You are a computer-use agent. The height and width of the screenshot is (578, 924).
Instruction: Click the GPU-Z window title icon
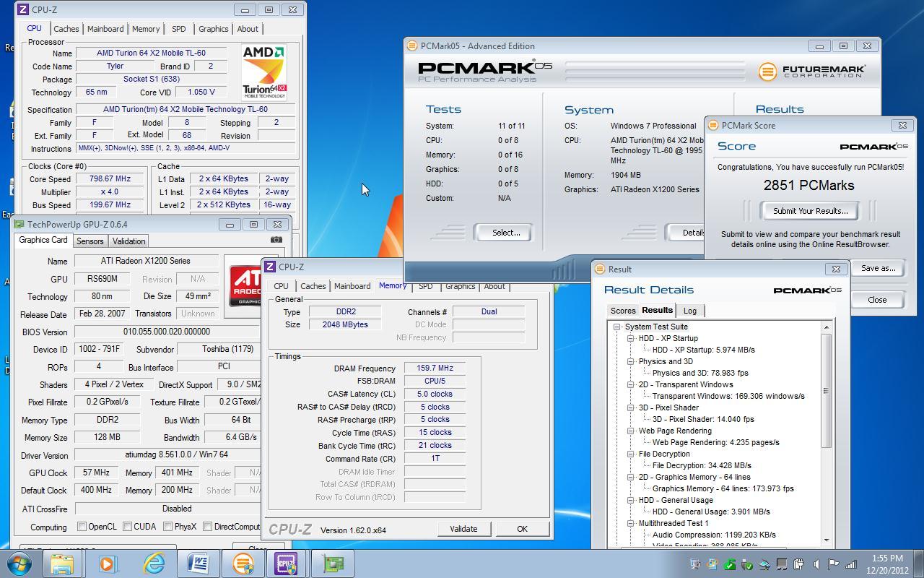click(19, 224)
